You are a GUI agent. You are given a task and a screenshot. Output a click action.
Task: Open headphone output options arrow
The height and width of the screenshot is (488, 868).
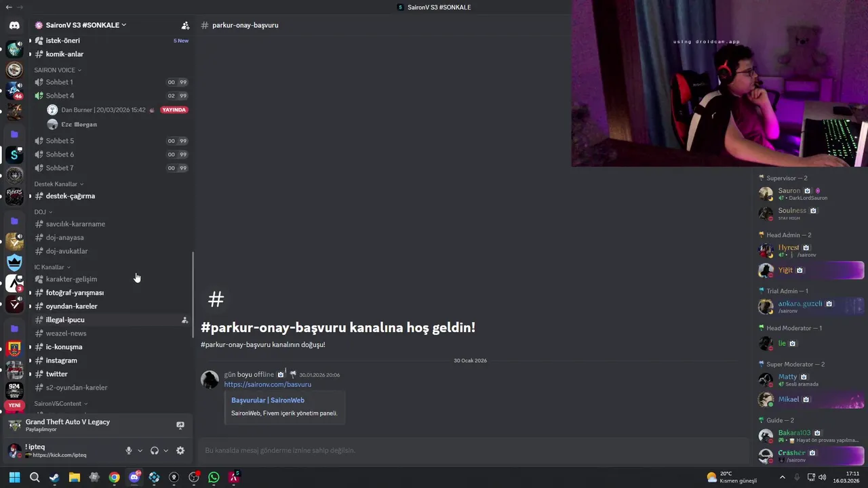(x=165, y=451)
